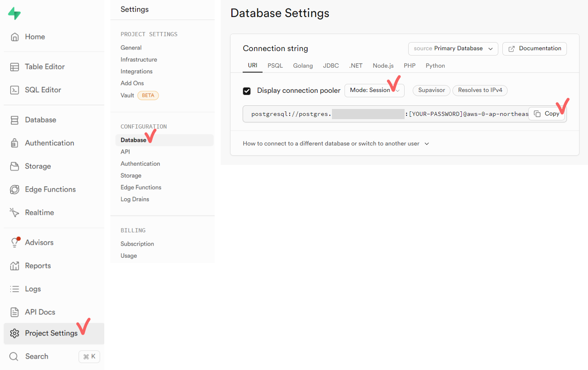Select the Node.js connection tab
This screenshot has height=370, width=588.
click(383, 66)
